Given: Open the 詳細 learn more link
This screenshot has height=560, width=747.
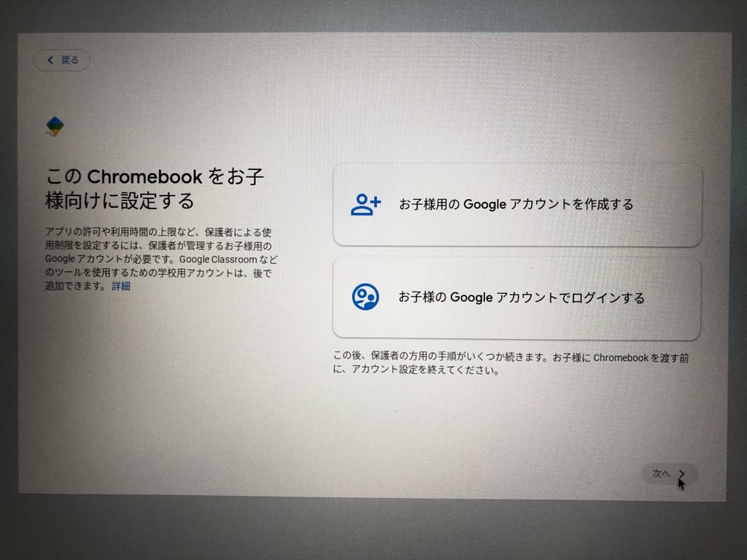Looking at the screenshot, I should click(121, 286).
